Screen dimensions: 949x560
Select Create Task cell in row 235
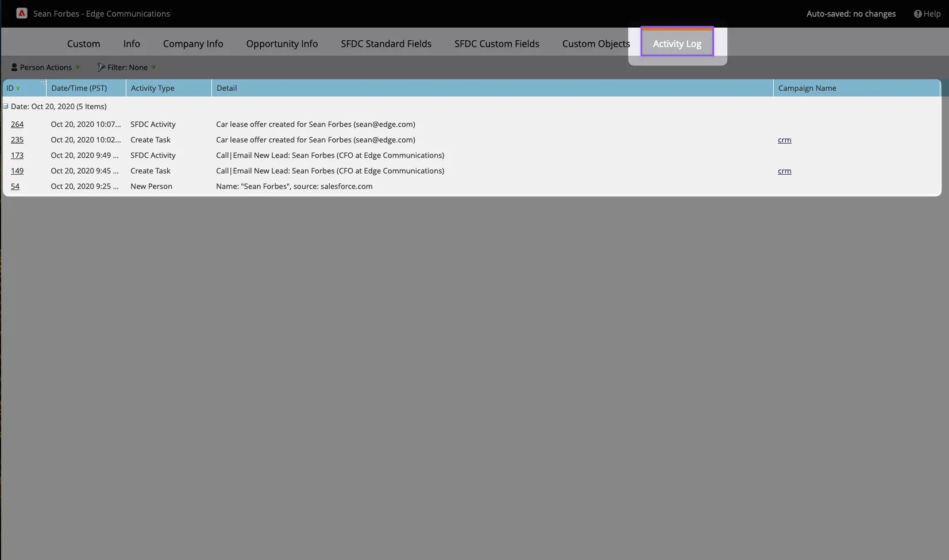151,140
